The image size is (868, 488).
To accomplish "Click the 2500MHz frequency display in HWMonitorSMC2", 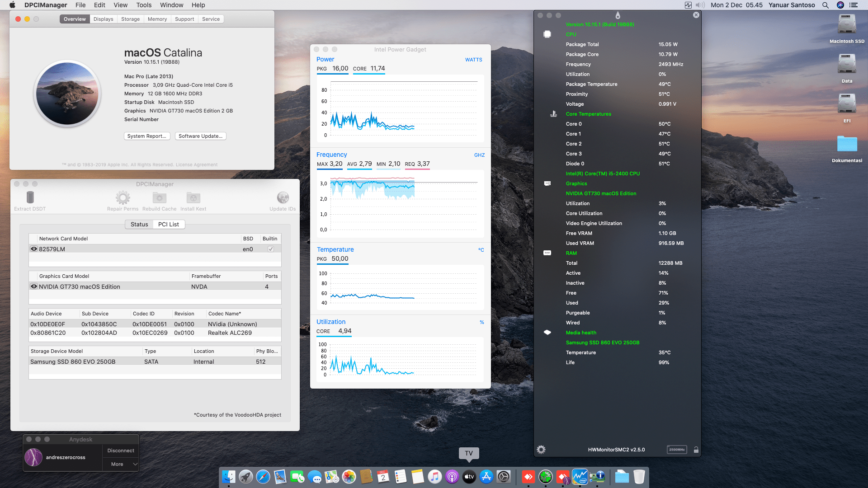I will [676, 450].
